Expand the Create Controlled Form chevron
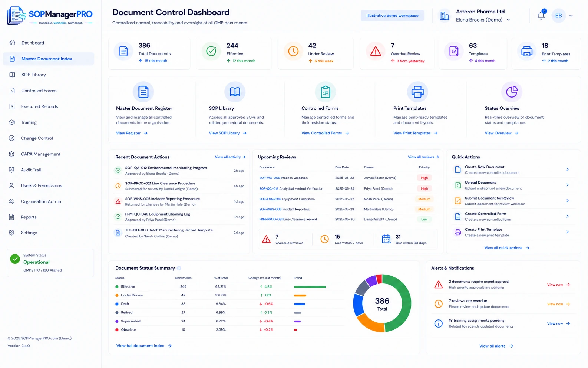The height and width of the screenshot is (368, 588). [x=568, y=216]
